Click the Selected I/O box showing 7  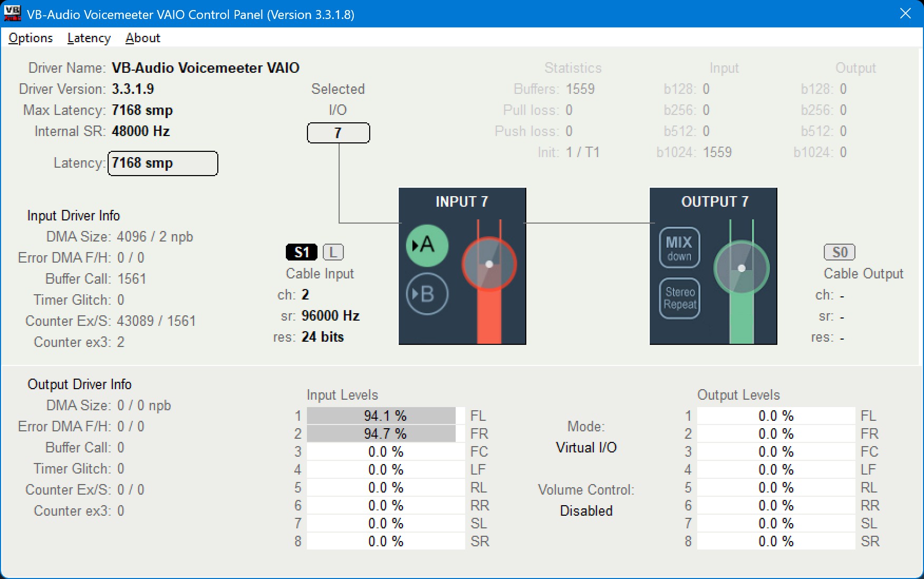click(339, 133)
